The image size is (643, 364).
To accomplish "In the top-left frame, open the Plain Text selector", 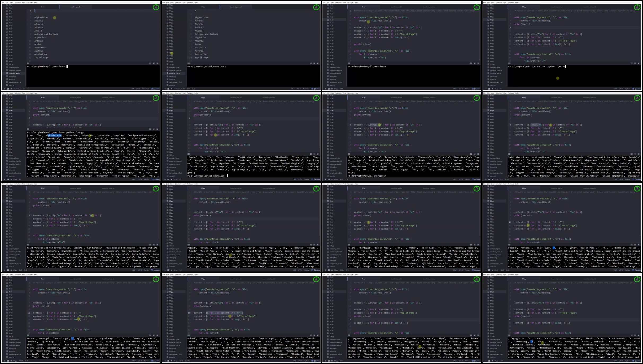I will click(x=146, y=89).
